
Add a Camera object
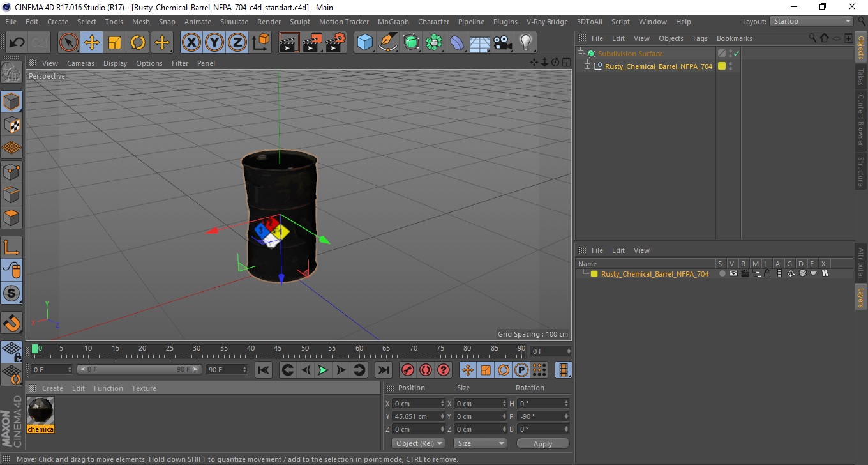coord(503,43)
